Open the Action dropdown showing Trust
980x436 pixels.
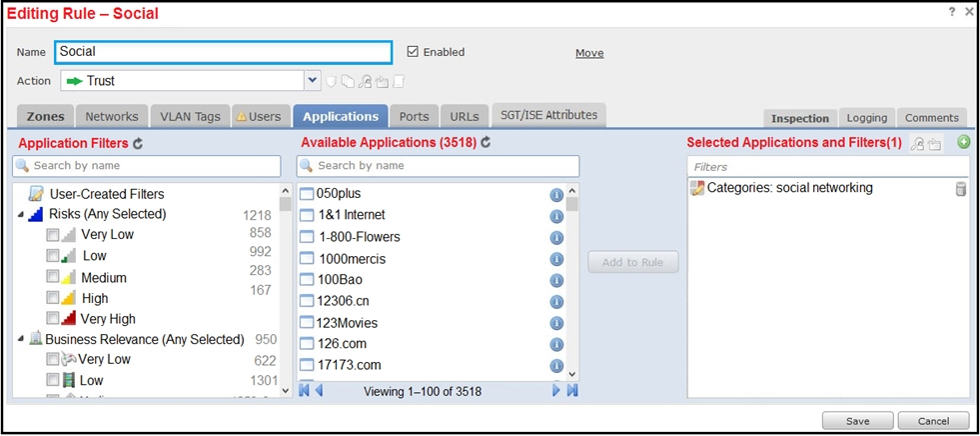(x=313, y=81)
